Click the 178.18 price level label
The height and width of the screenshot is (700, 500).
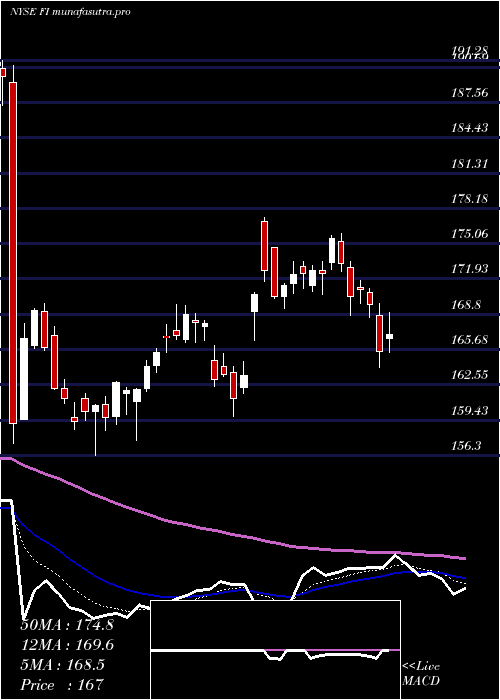point(469,198)
